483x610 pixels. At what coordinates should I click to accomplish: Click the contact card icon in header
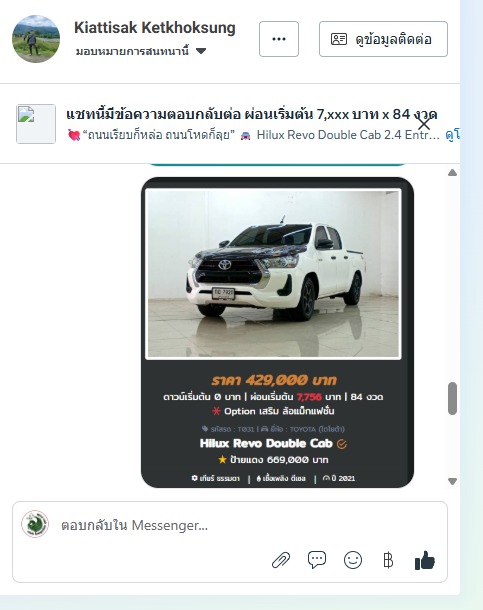pos(339,39)
